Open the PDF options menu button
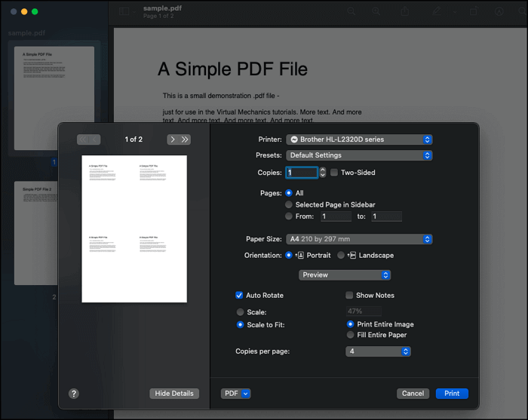528x420 pixels. [235, 394]
